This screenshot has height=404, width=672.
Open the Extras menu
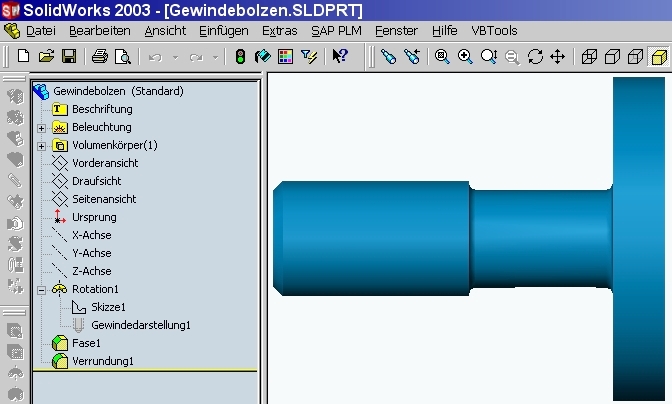pos(279,31)
